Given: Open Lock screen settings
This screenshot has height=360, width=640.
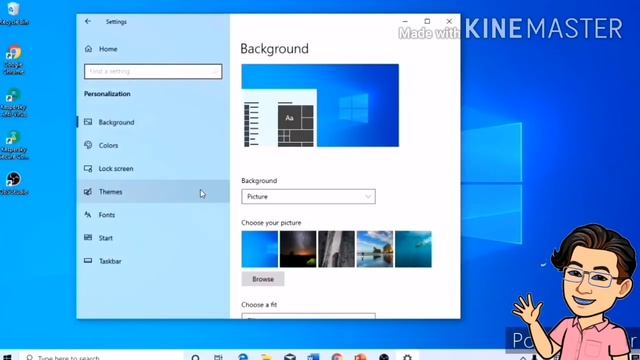Looking at the screenshot, I should [x=153, y=169].
